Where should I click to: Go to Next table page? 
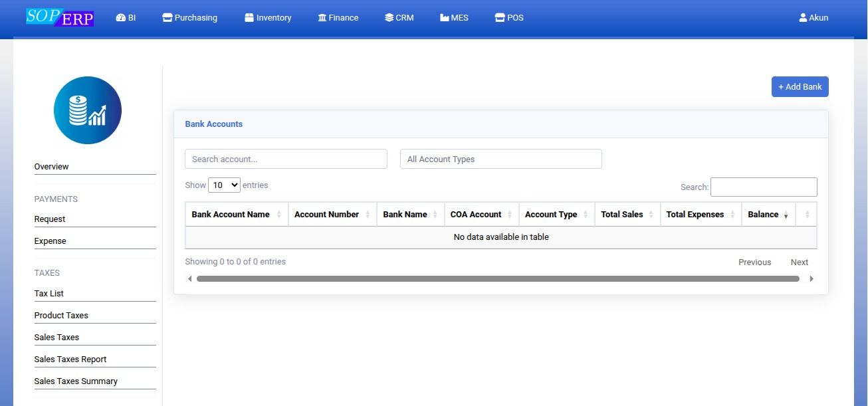pyautogui.click(x=799, y=262)
